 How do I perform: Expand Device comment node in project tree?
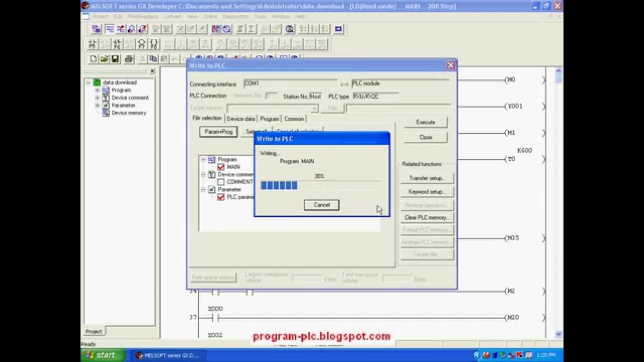97,98
